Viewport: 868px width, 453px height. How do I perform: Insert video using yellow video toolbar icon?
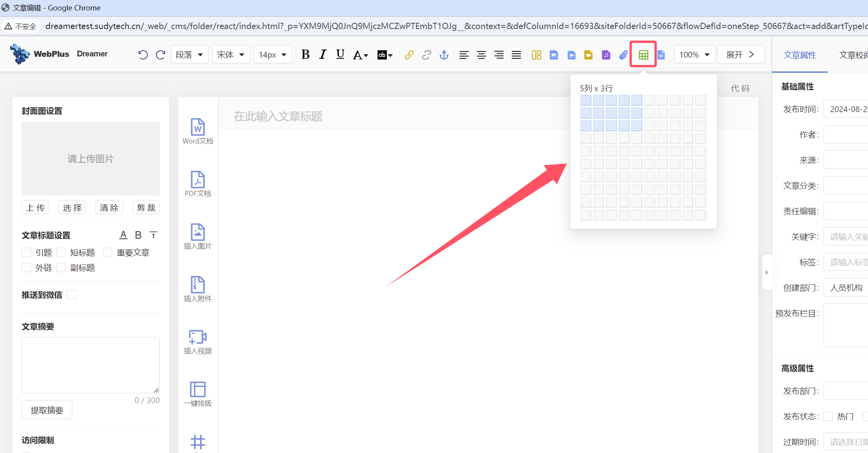[588, 55]
